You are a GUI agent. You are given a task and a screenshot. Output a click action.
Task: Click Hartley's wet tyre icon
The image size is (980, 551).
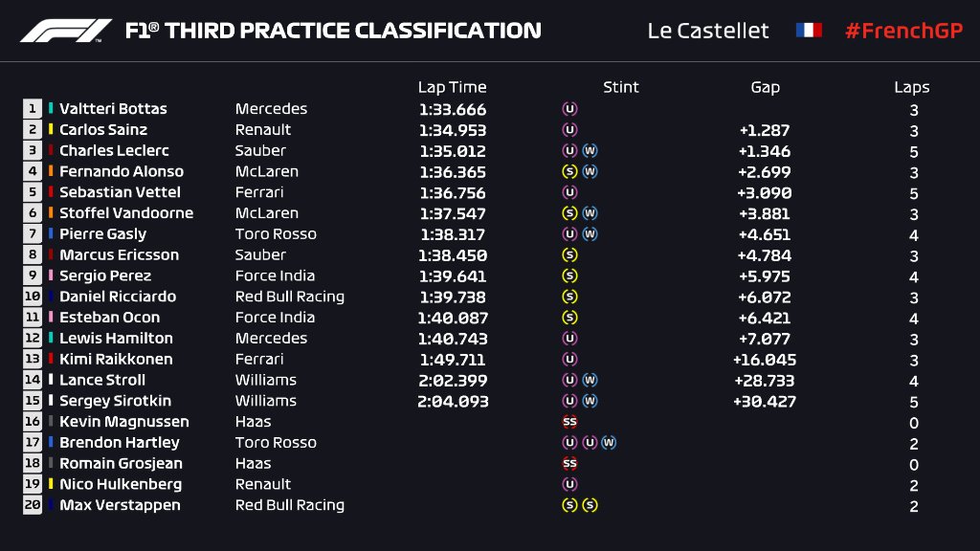point(609,442)
